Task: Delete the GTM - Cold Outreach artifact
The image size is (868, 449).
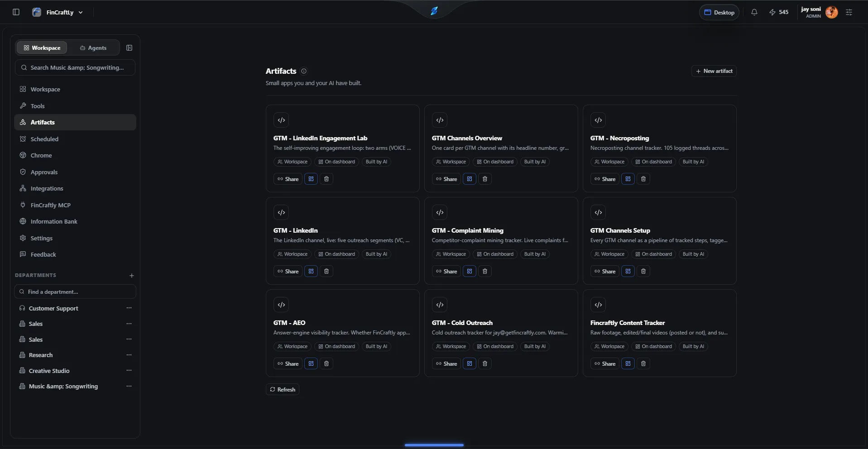Action: coord(485,363)
